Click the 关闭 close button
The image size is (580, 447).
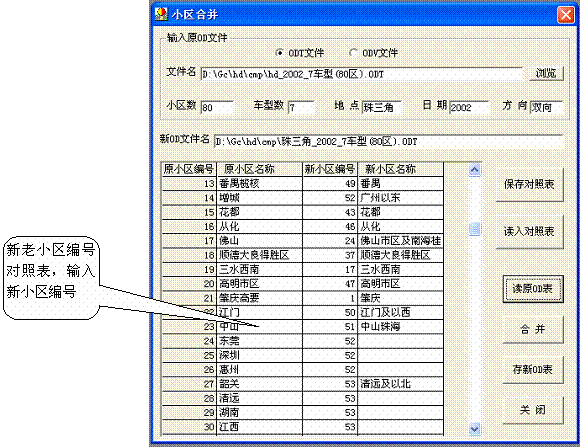pos(533,410)
